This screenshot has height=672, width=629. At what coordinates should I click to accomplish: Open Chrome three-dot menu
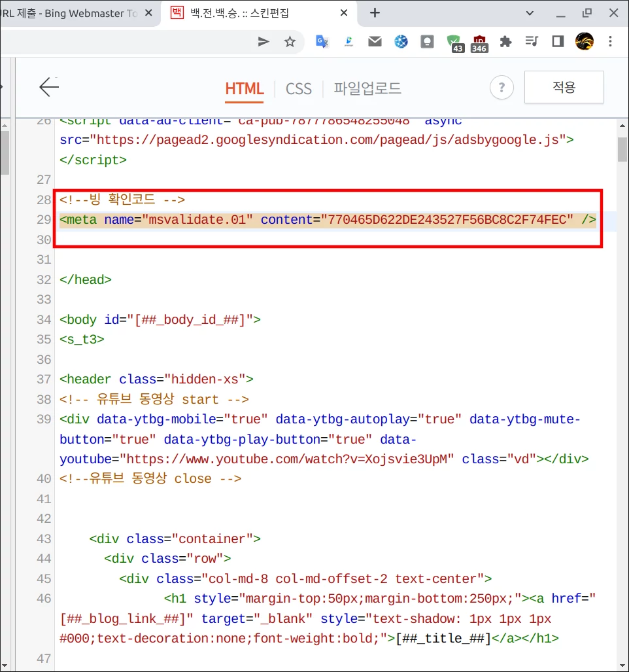[610, 41]
